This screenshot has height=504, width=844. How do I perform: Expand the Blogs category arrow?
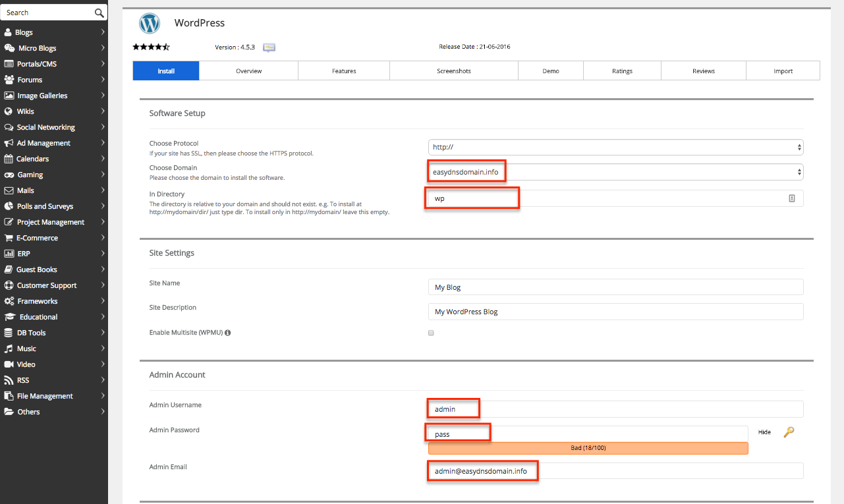[103, 32]
